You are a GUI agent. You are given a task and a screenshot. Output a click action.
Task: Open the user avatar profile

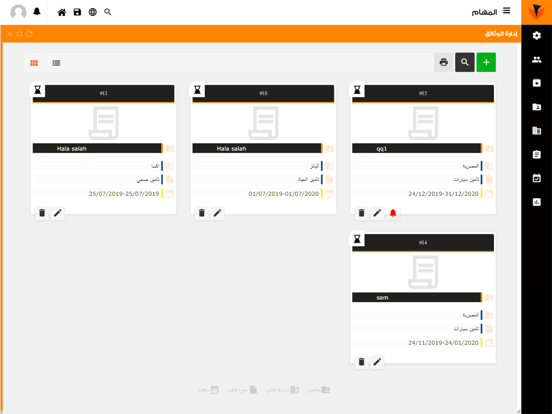coord(18,12)
